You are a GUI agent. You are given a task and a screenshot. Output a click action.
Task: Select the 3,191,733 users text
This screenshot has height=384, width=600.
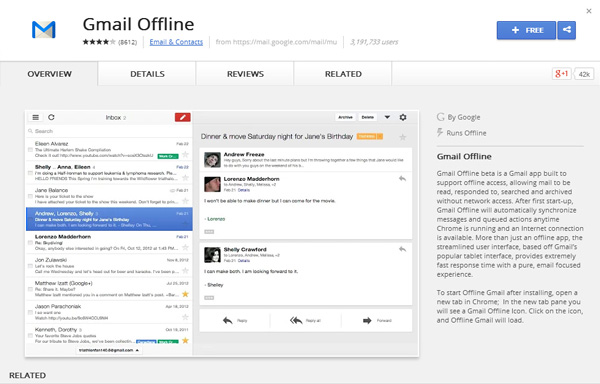(x=374, y=42)
